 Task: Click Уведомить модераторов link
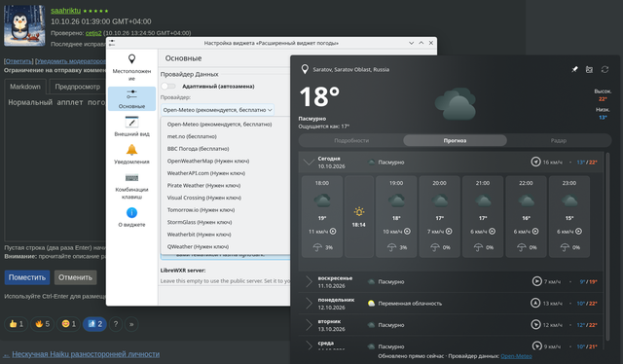pyautogui.click(x=71, y=61)
